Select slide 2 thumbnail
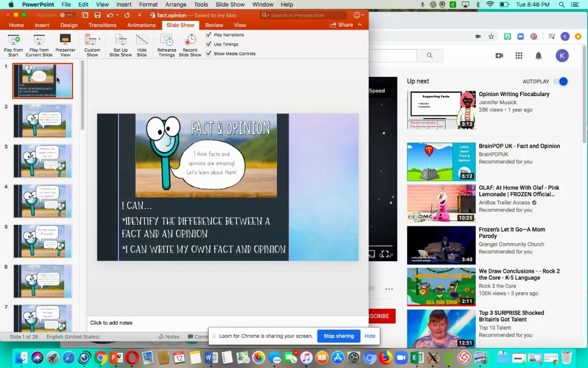 [43, 121]
